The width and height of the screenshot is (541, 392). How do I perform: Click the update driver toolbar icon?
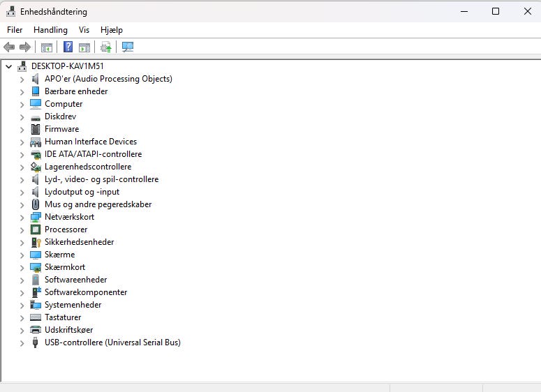[x=106, y=47]
